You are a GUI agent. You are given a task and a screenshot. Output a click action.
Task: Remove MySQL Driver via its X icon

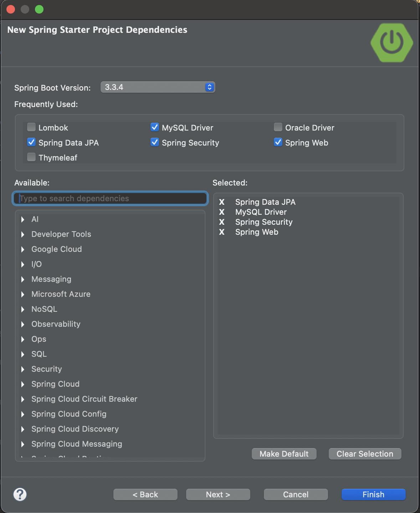click(x=222, y=212)
